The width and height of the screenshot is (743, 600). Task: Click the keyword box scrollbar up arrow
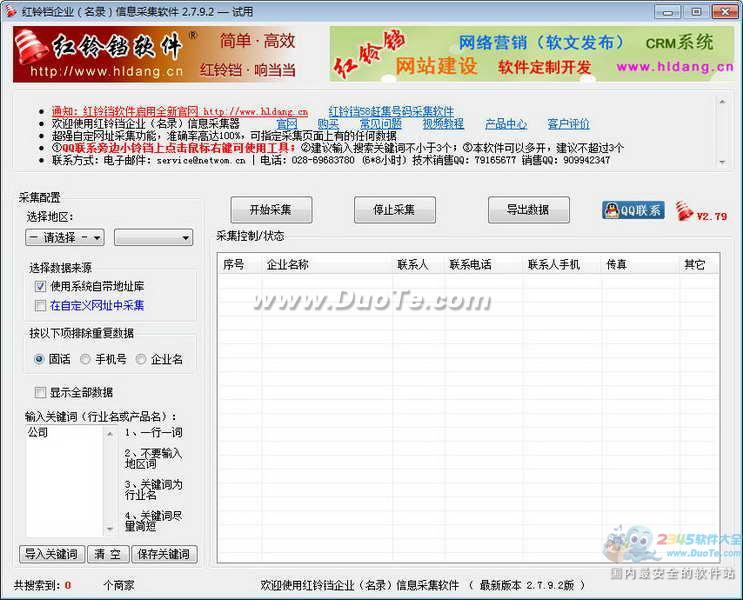pyautogui.click(x=110, y=434)
